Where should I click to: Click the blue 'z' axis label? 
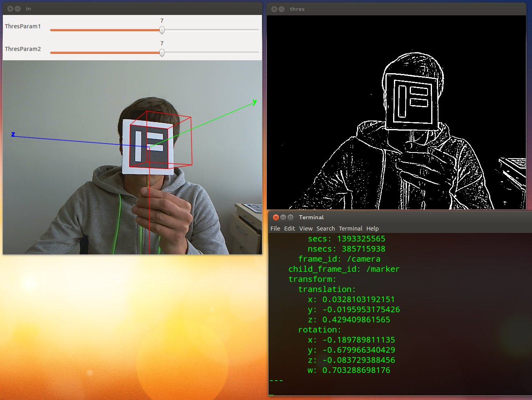pyautogui.click(x=13, y=134)
